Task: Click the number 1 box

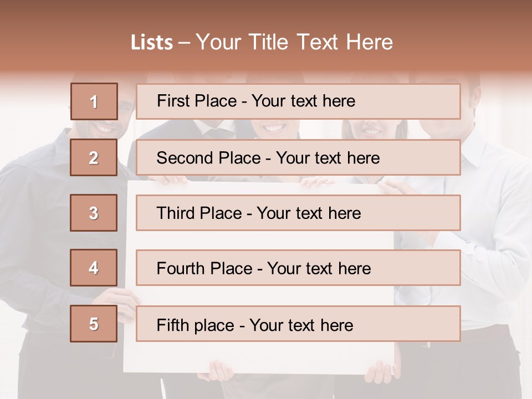Action: 94,101
